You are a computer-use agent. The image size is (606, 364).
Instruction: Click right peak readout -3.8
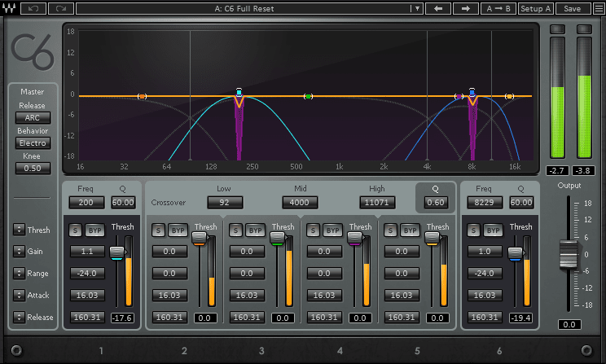tap(583, 170)
